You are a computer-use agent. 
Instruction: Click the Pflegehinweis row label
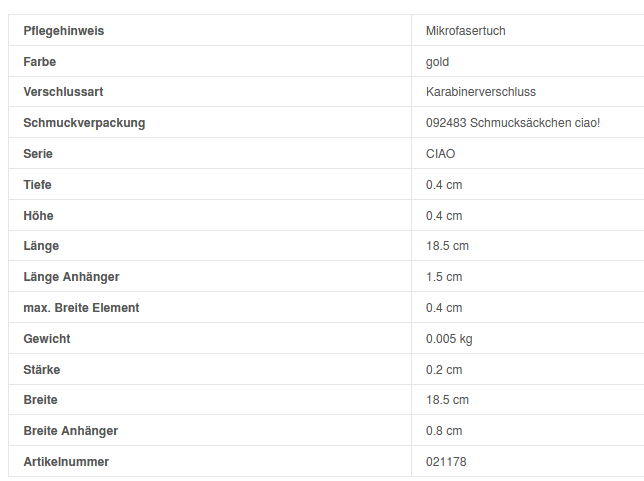64,31
